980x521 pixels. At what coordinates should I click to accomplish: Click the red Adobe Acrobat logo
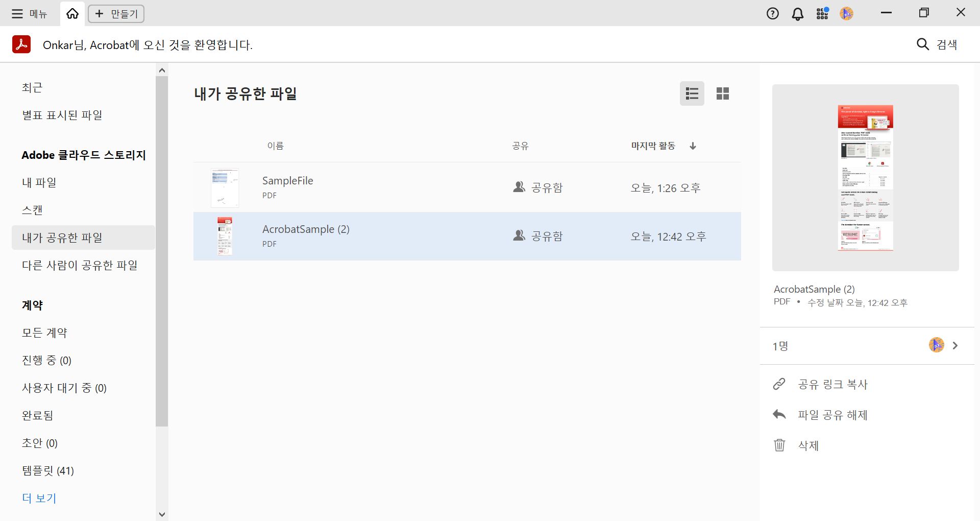21,44
